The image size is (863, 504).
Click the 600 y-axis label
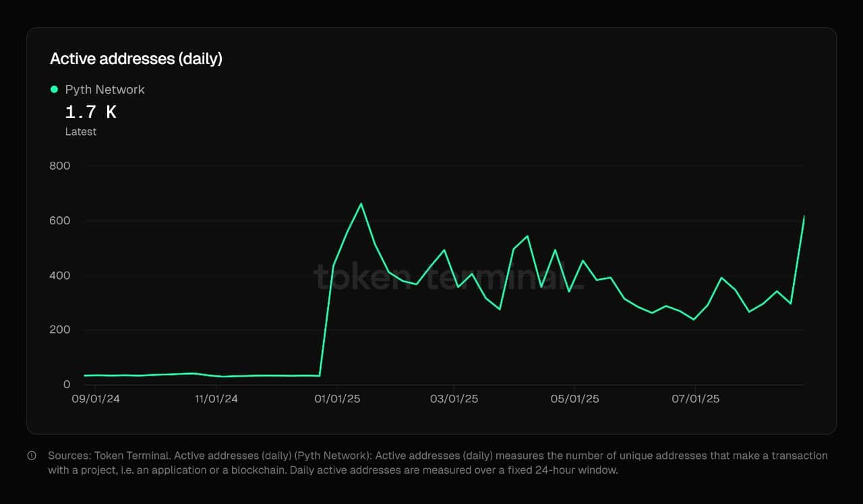[x=60, y=221]
